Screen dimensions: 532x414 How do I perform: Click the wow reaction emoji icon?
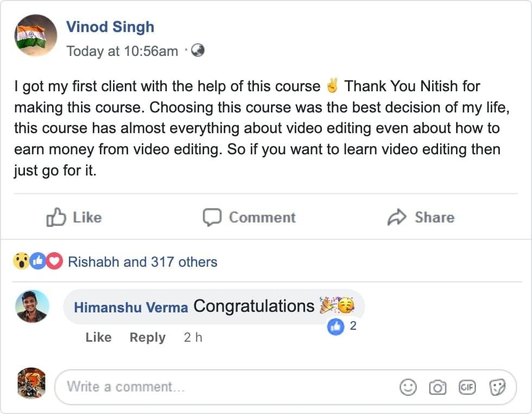(21, 262)
